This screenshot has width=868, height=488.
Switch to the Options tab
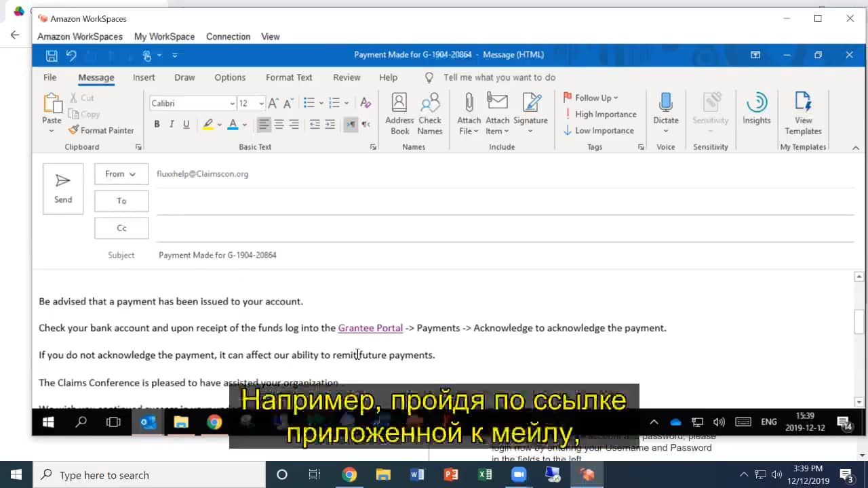coord(230,77)
